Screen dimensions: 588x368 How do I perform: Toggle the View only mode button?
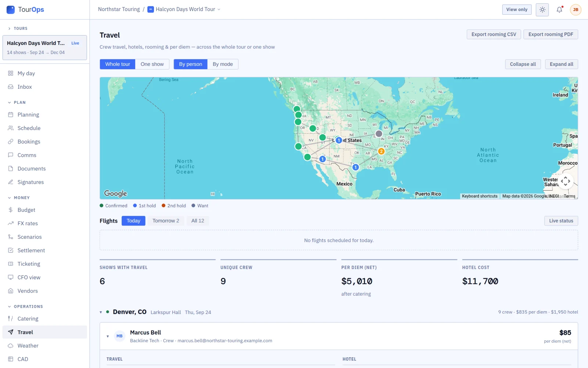click(517, 10)
